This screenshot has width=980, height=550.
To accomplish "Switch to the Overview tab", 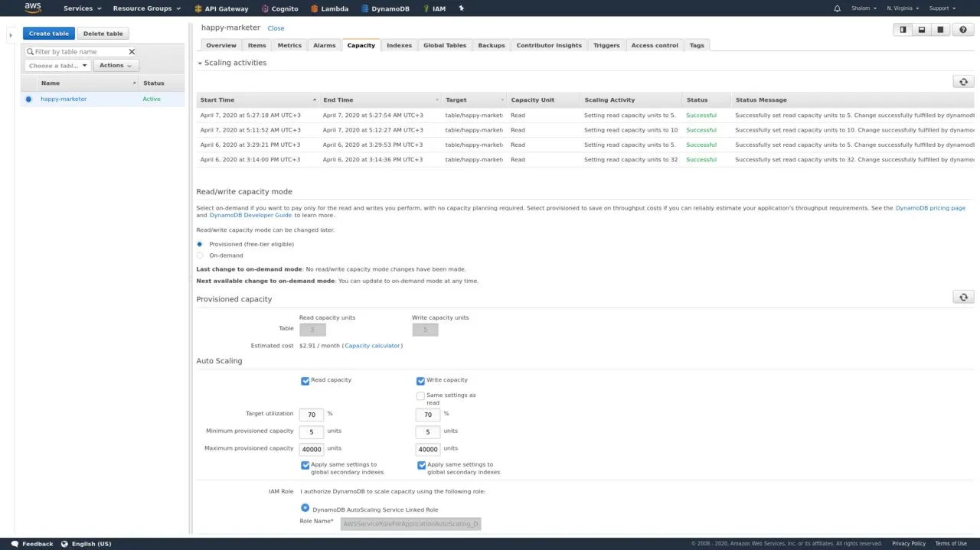I will 221,45.
